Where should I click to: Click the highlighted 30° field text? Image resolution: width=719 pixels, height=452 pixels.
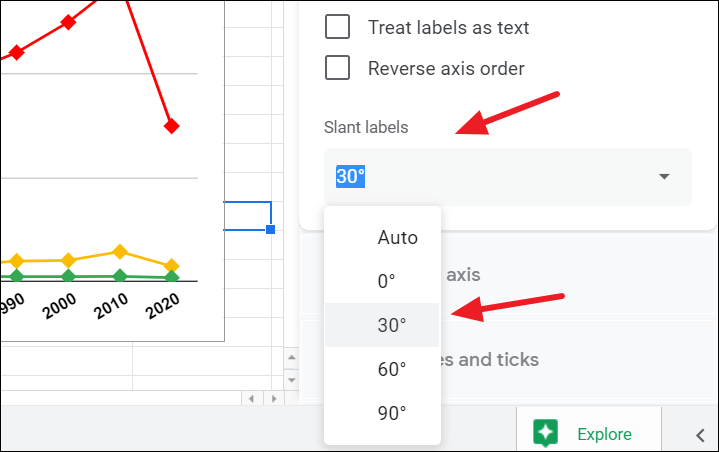[x=351, y=177]
